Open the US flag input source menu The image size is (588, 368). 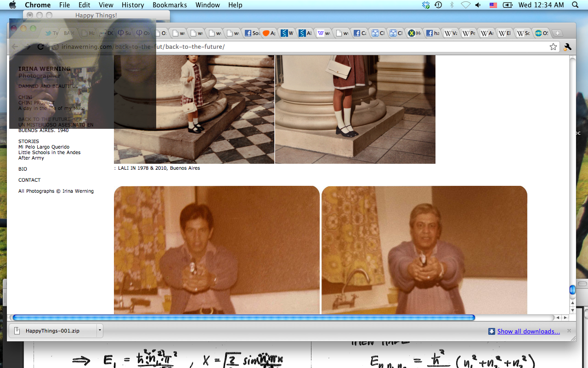(493, 5)
